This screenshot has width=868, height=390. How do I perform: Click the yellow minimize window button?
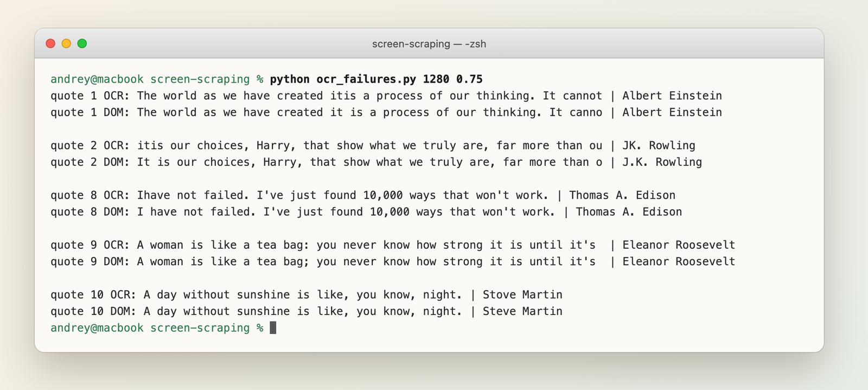[x=66, y=43]
